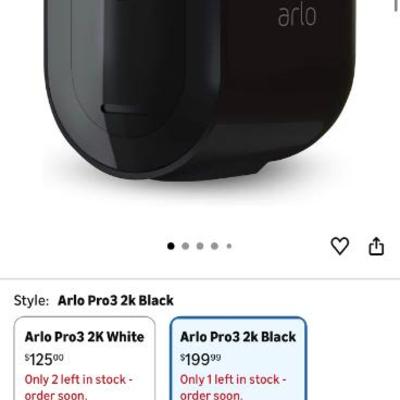Go to the third carousel dot
This screenshot has height=400, width=400.
(200, 246)
